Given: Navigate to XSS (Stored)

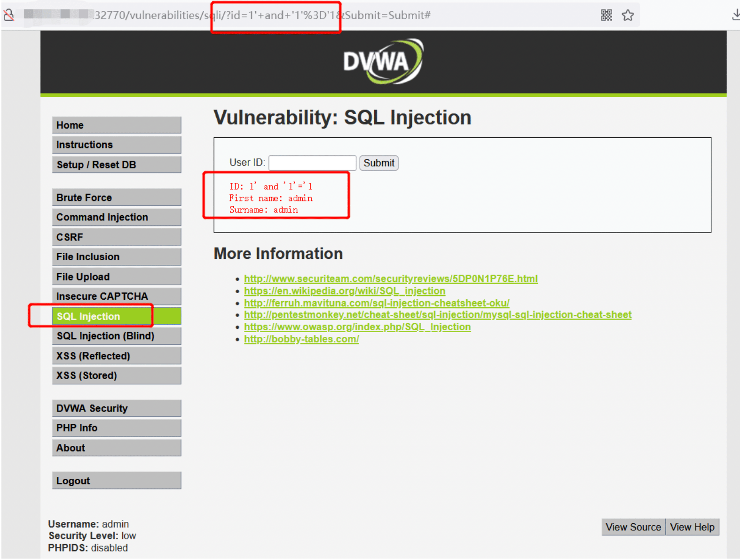Looking at the screenshot, I should (x=117, y=375).
